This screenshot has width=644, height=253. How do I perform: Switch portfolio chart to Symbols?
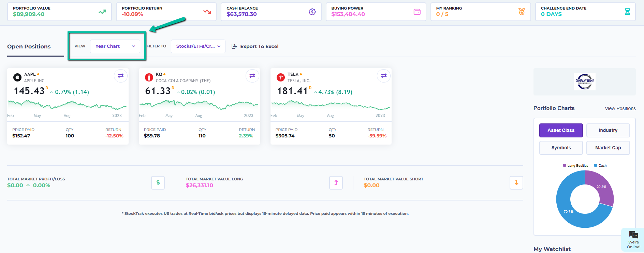coord(561,148)
